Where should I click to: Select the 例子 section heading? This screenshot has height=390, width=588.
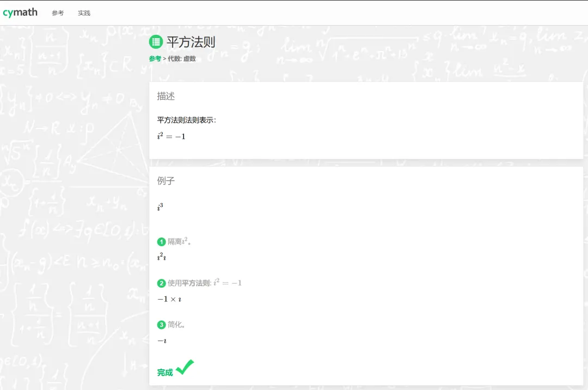click(166, 181)
